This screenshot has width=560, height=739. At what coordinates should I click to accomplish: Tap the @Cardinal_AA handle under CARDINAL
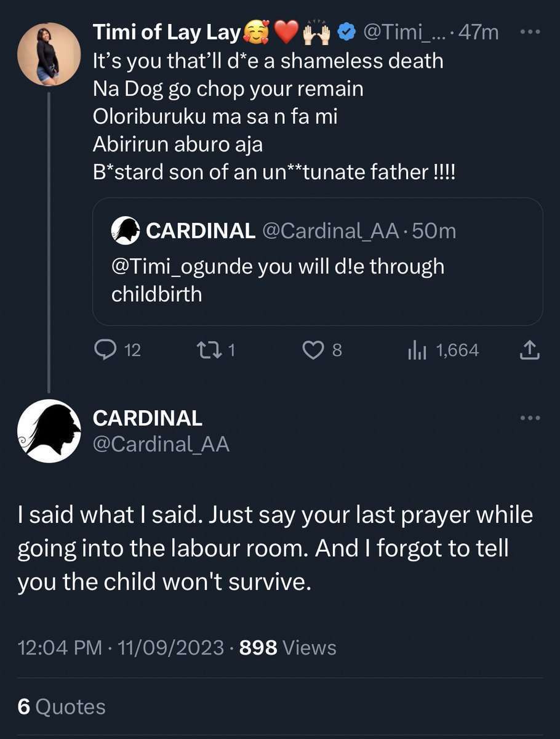tap(161, 444)
